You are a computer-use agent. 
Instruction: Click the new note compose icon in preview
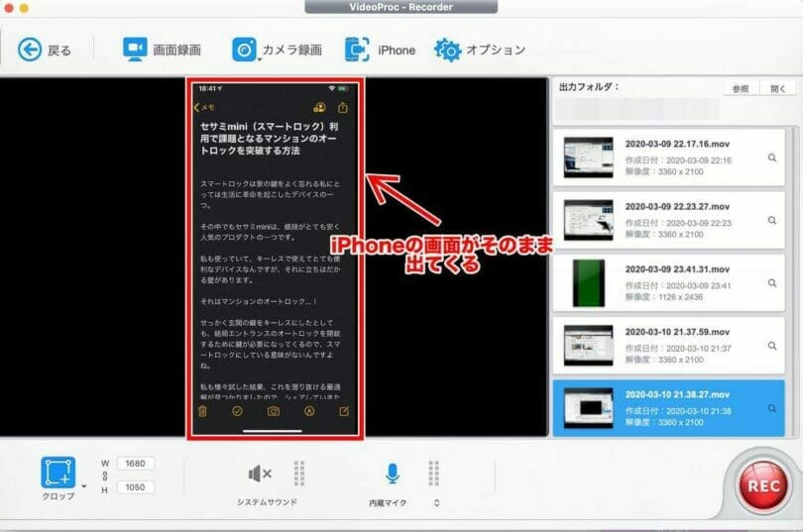point(344,411)
